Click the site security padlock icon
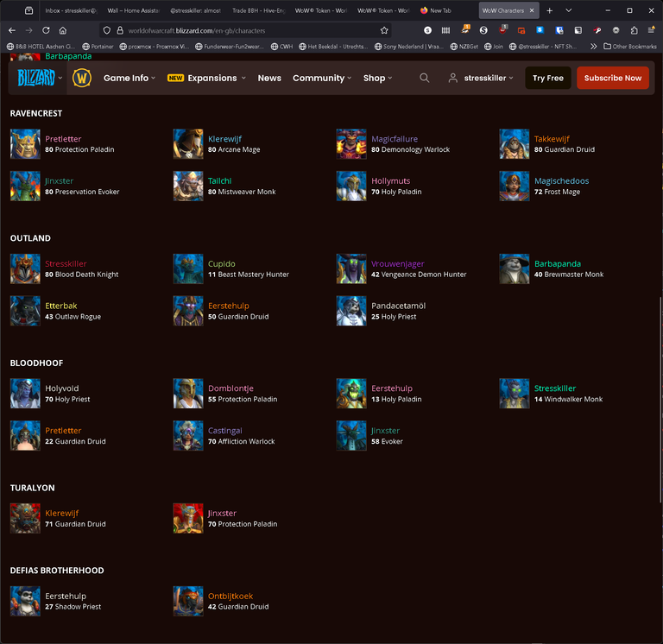 (120, 30)
